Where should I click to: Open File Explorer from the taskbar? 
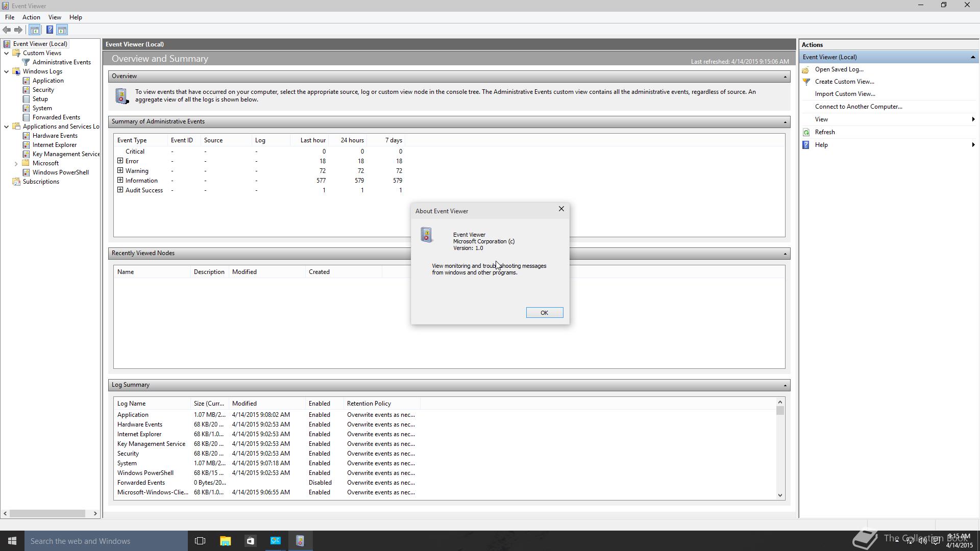click(x=225, y=541)
